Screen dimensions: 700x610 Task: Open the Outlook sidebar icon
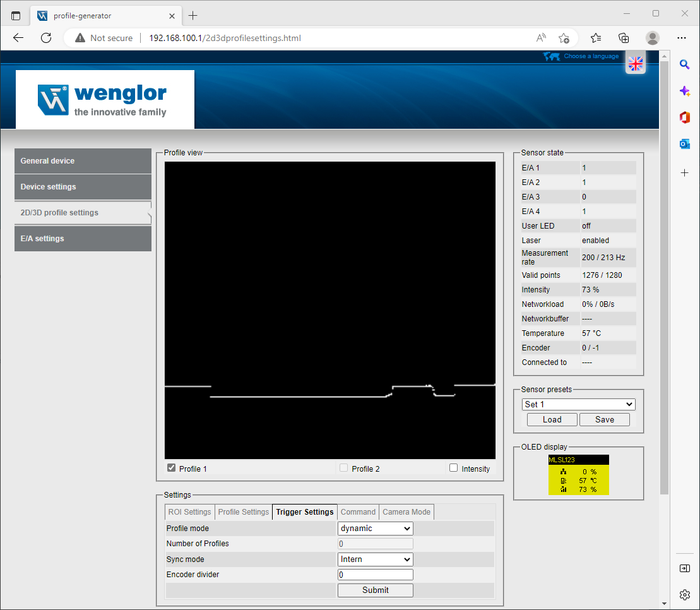click(x=684, y=145)
